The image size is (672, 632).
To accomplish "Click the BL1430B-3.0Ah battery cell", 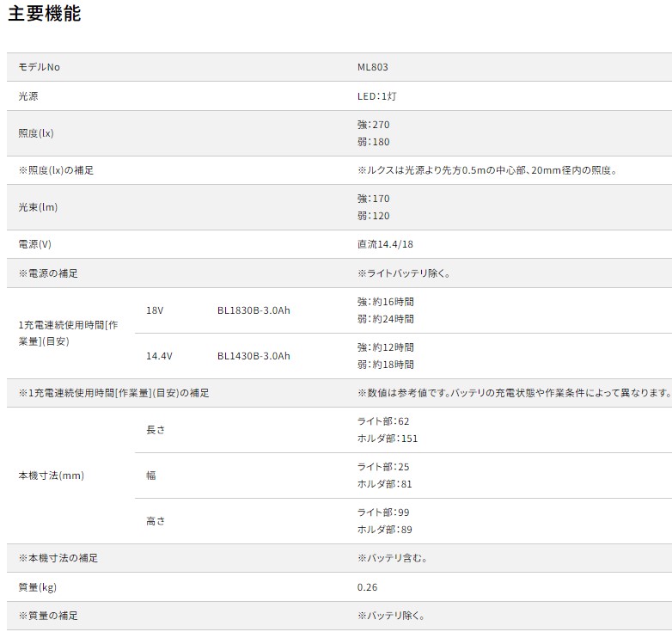I will tap(254, 356).
